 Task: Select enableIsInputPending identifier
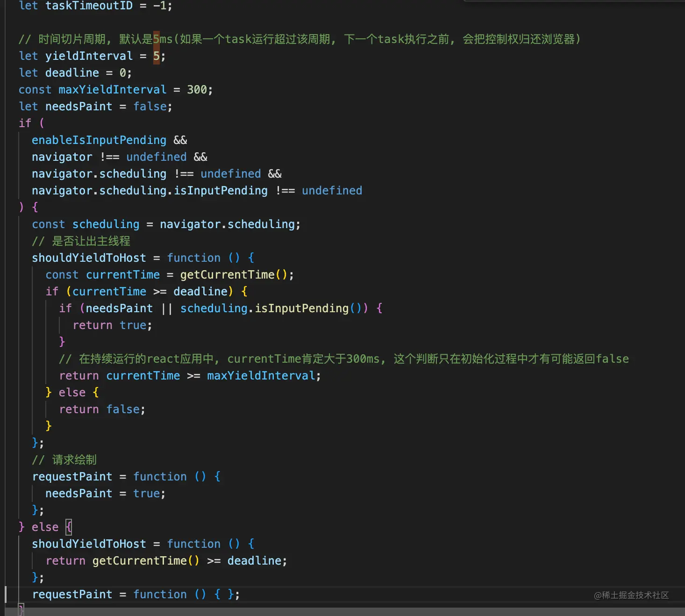pos(99,140)
